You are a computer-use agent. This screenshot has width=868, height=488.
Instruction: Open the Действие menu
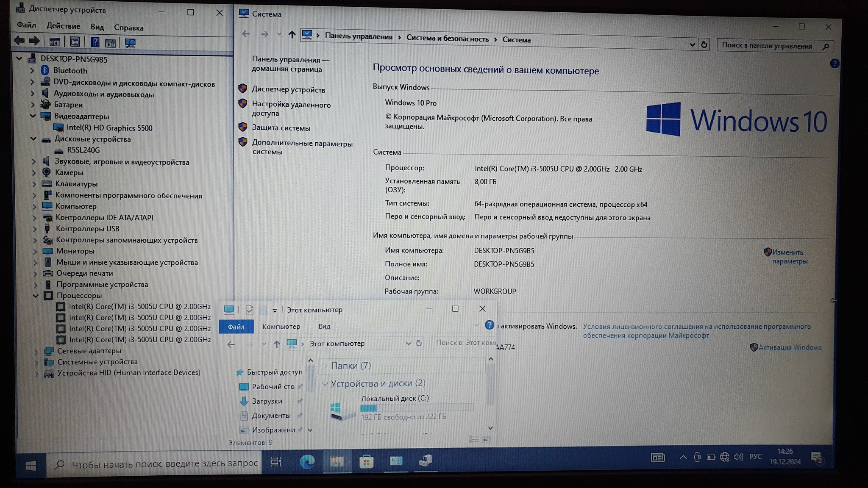tap(63, 26)
